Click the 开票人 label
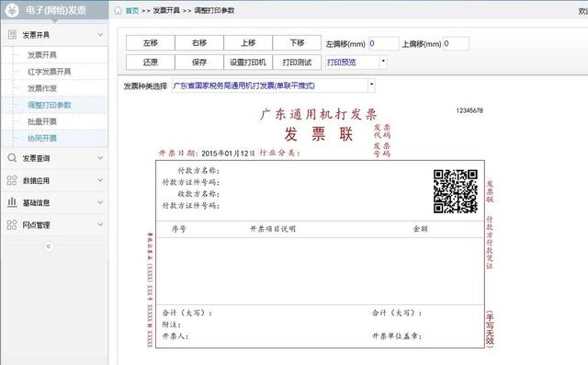The image size is (588, 365). pyautogui.click(x=175, y=336)
